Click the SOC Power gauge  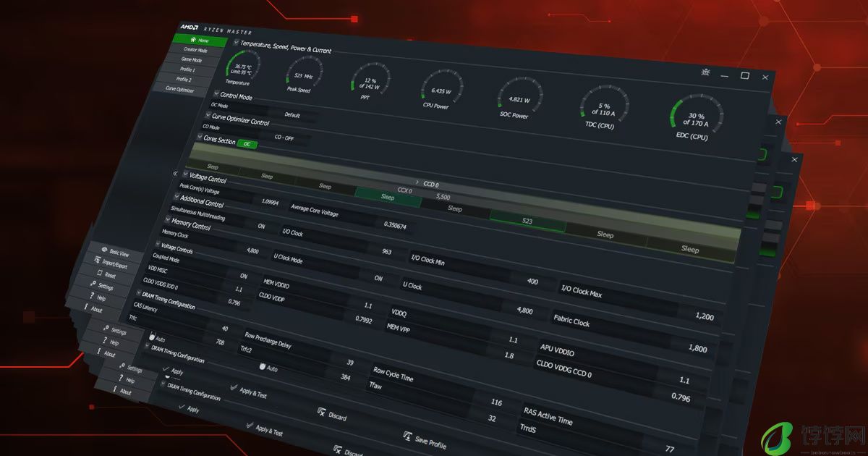(518, 98)
